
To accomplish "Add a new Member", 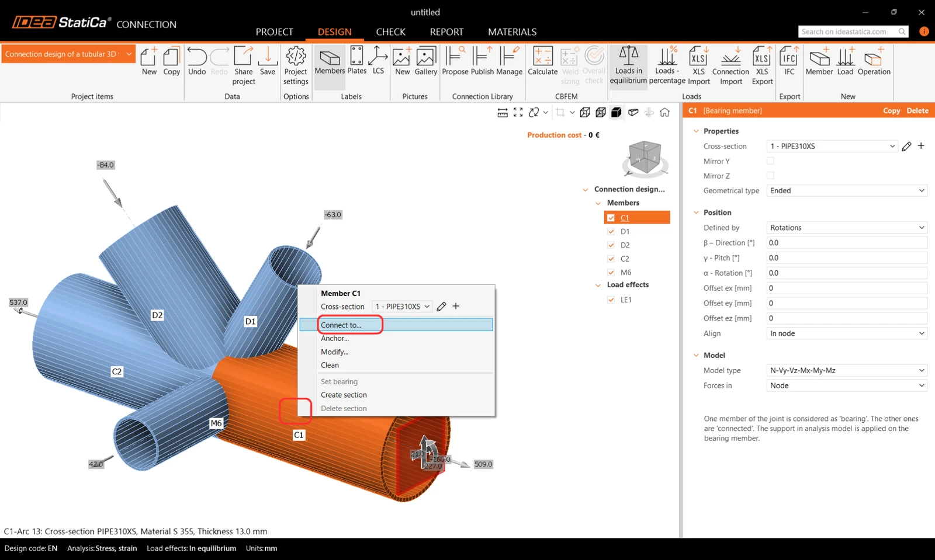I will coord(819,62).
